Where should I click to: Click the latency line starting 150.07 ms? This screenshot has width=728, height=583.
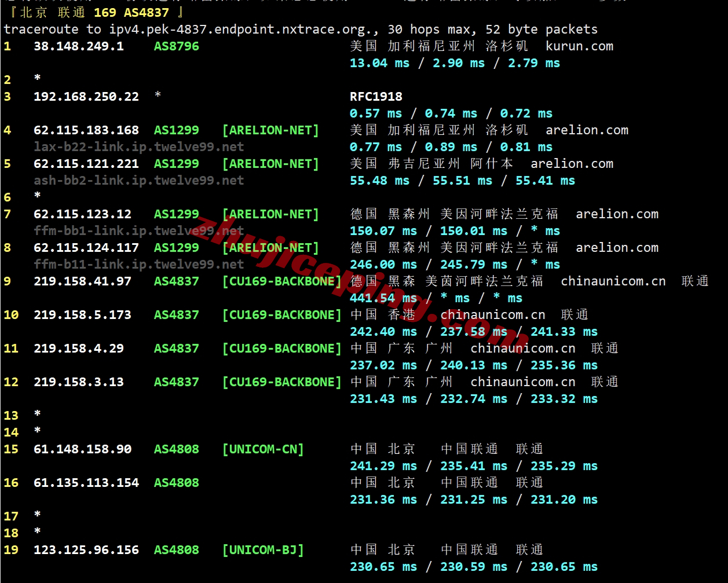point(455,231)
